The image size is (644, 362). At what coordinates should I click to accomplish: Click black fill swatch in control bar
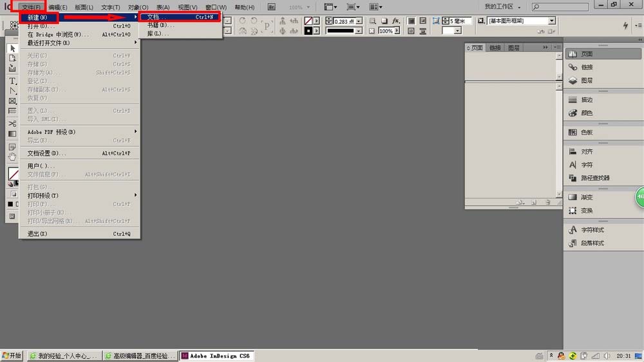tap(308, 31)
